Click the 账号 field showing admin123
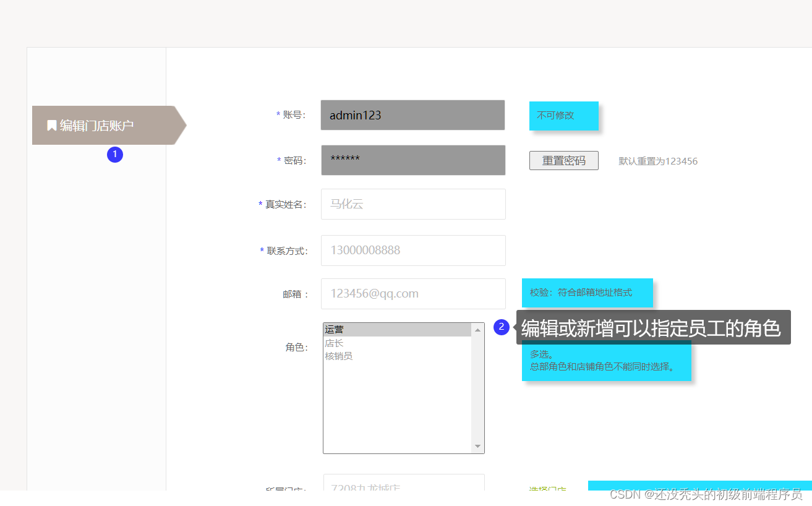 412,115
